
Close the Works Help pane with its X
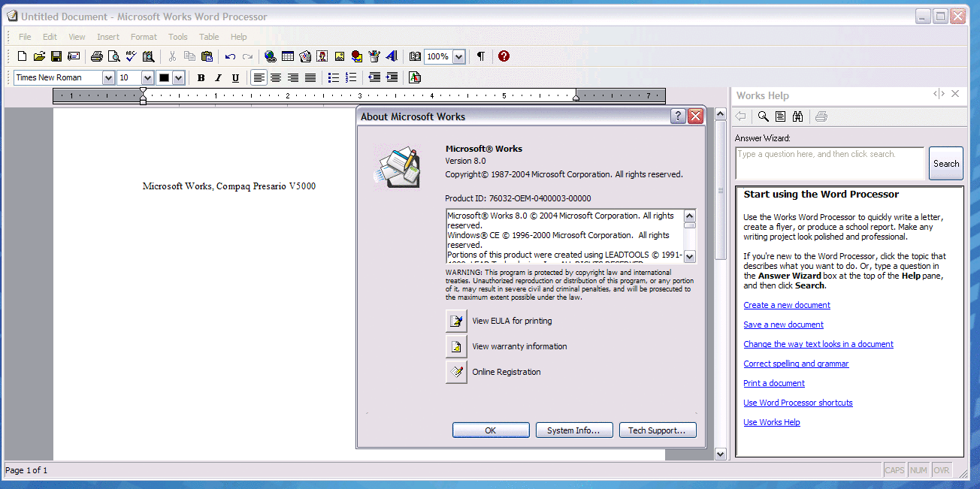click(x=955, y=94)
